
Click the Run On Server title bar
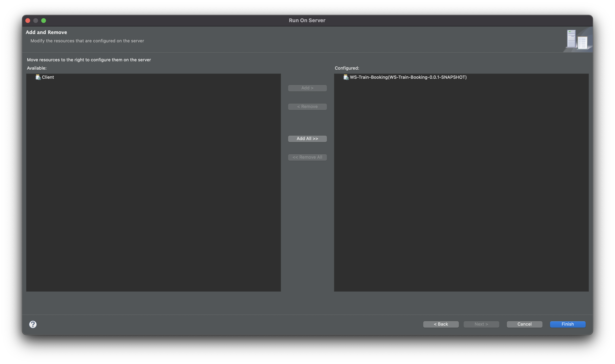click(307, 21)
